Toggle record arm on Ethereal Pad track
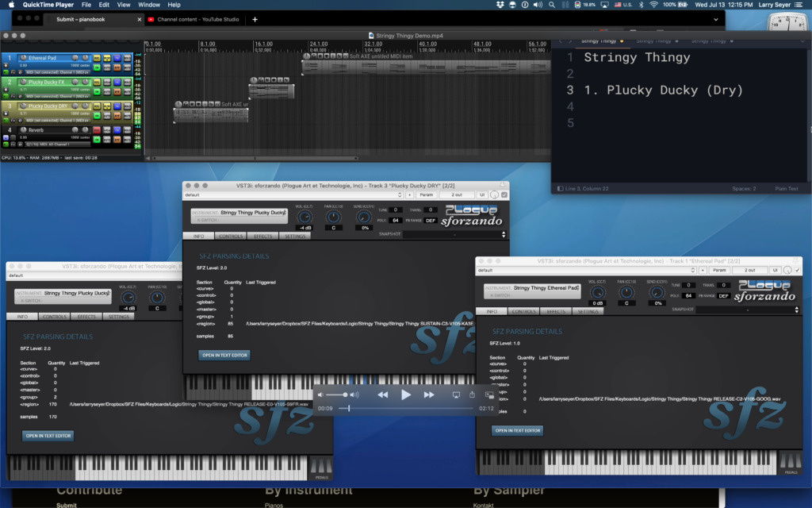This screenshot has height=508, width=812. 97,58
